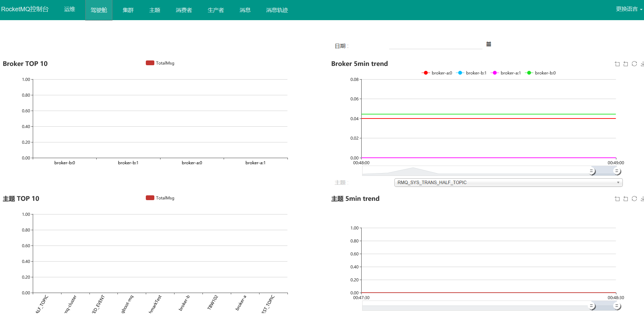Open the 消费者 page from navigation
644x321 pixels.
(184, 10)
